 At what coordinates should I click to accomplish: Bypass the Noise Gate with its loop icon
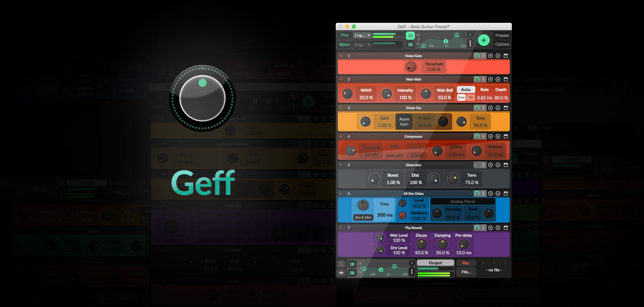click(x=477, y=56)
